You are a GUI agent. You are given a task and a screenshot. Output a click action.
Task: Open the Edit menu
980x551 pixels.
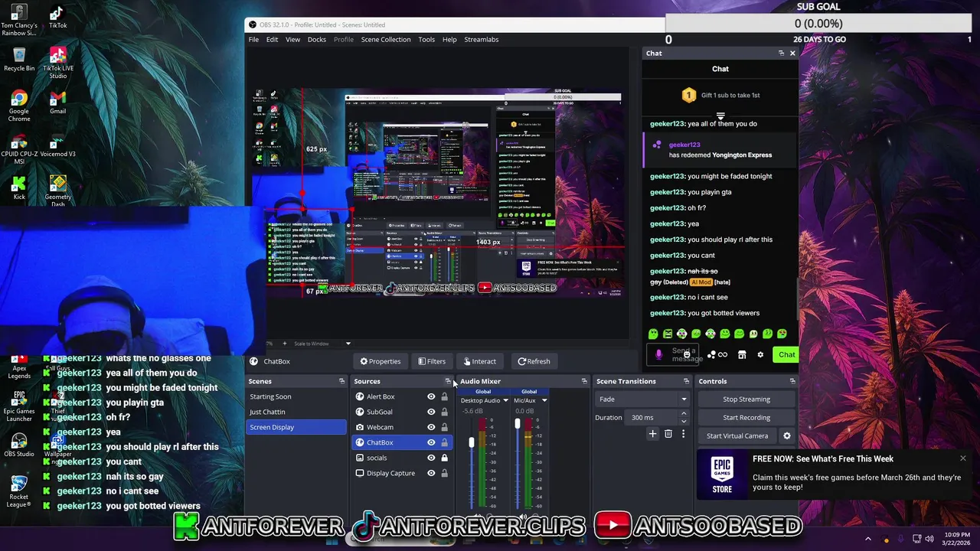(x=272, y=39)
